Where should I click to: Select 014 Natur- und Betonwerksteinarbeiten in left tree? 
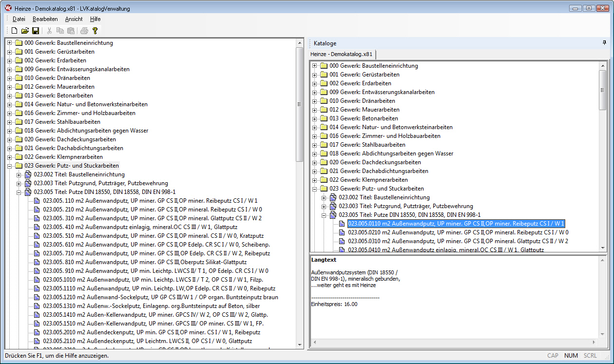[86, 104]
